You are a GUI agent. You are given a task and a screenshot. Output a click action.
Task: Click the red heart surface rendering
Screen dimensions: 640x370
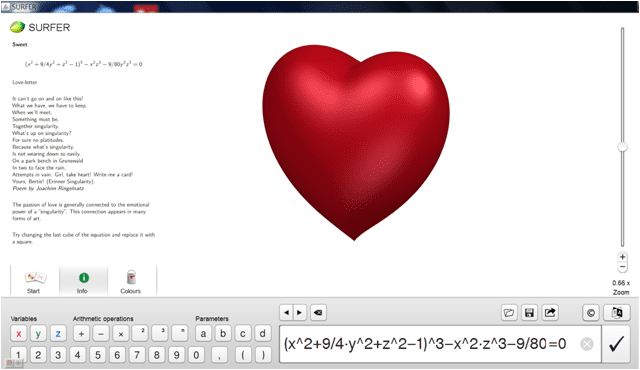[x=356, y=142]
